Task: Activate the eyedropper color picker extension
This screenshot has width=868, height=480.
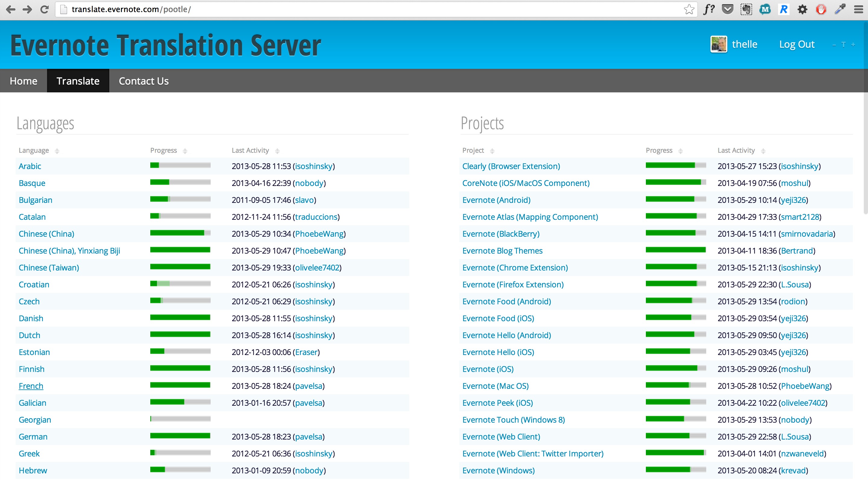Action: (x=840, y=9)
